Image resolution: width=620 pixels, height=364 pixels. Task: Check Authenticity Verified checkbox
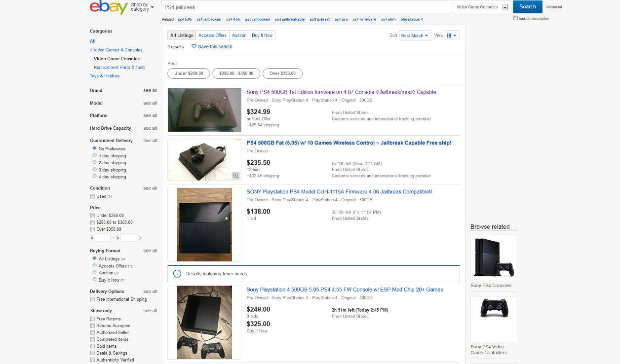[x=92, y=360]
